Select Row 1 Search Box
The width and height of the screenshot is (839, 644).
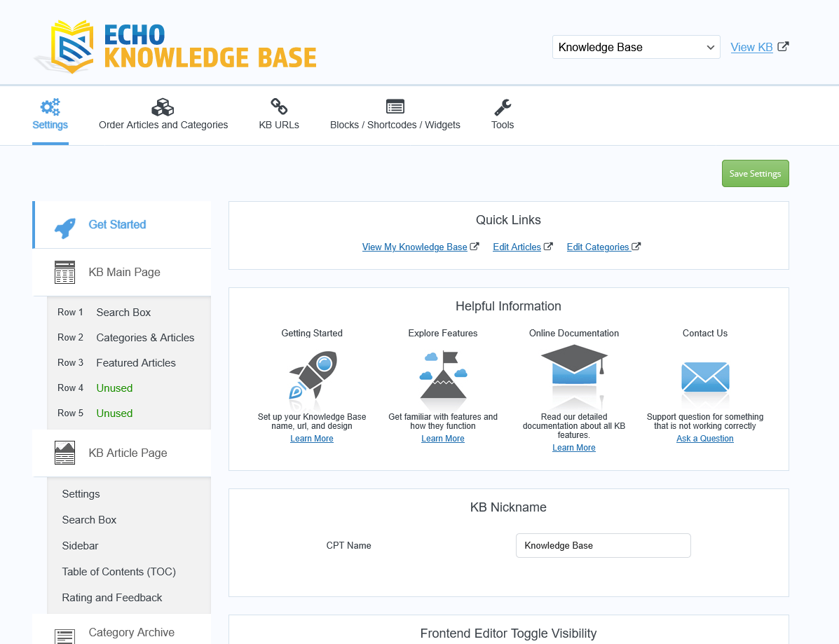(129, 313)
